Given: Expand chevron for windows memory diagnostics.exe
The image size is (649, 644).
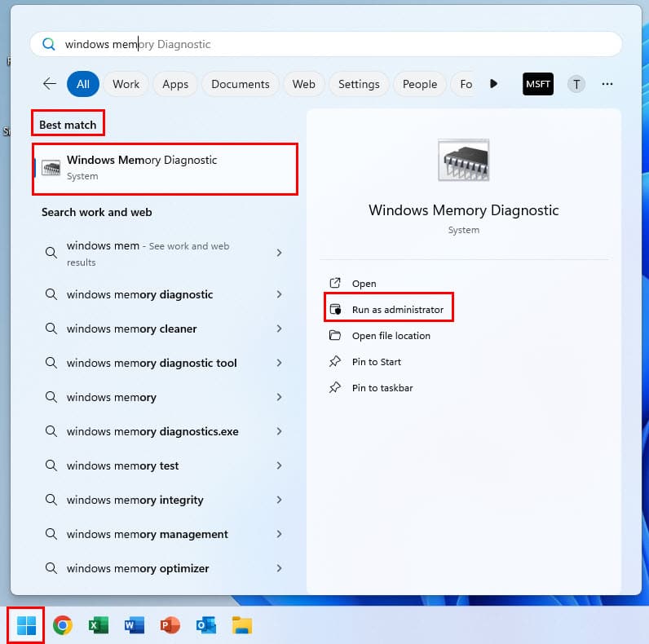Looking at the screenshot, I should pyautogui.click(x=279, y=431).
